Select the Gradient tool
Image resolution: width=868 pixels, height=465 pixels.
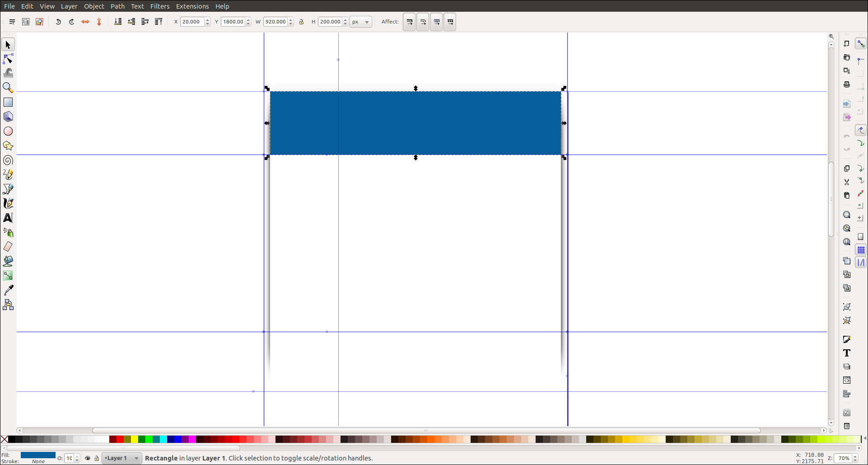(8, 276)
